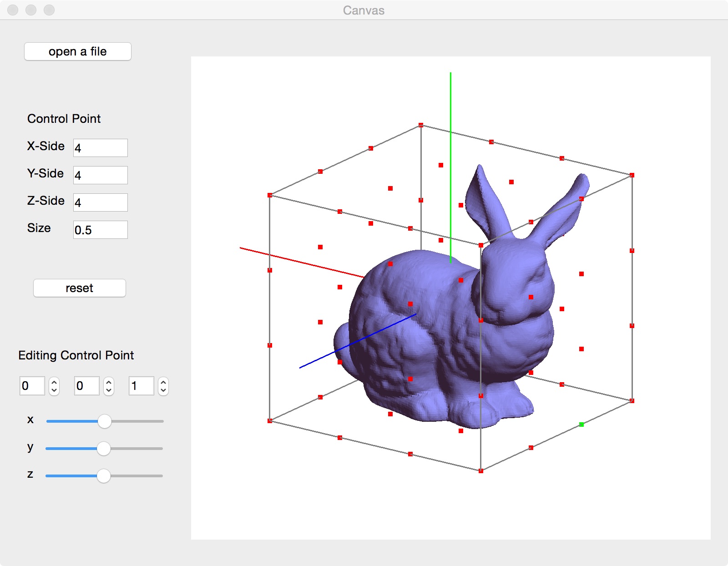The height and width of the screenshot is (566, 728).
Task: Close the Canvas window
Action: pos(13,10)
